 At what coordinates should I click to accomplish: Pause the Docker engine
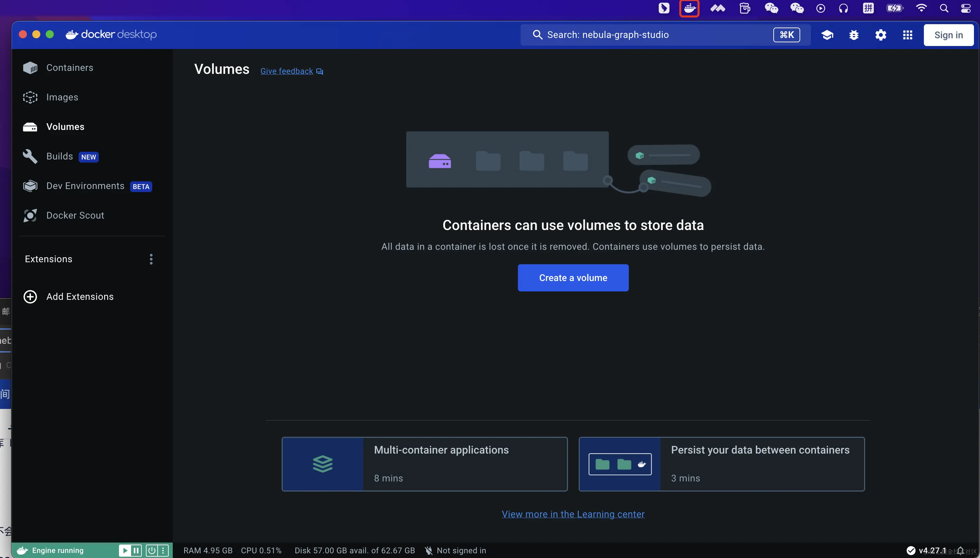tap(136, 551)
